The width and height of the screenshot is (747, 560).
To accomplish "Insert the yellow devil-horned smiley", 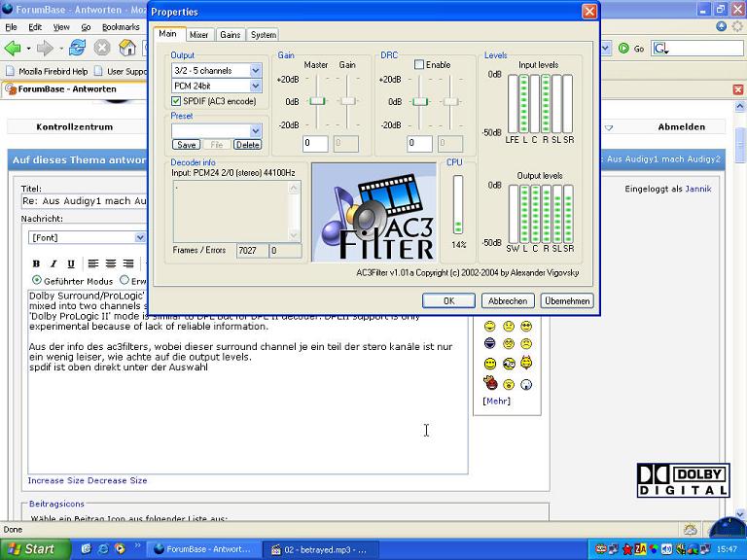I will pyautogui.click(x=526, y=363).
